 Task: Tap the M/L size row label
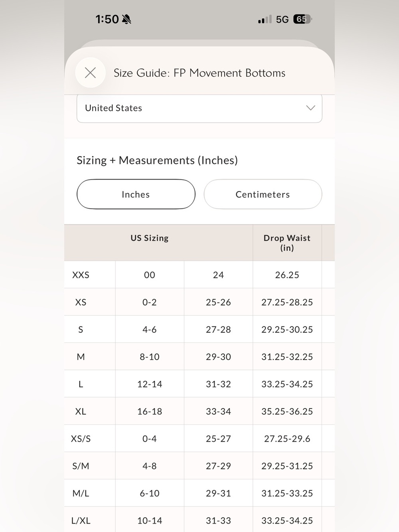tap(81, 493)
